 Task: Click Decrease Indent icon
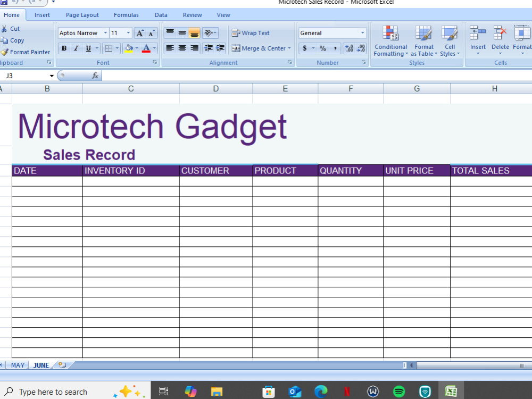pos(209,48)
